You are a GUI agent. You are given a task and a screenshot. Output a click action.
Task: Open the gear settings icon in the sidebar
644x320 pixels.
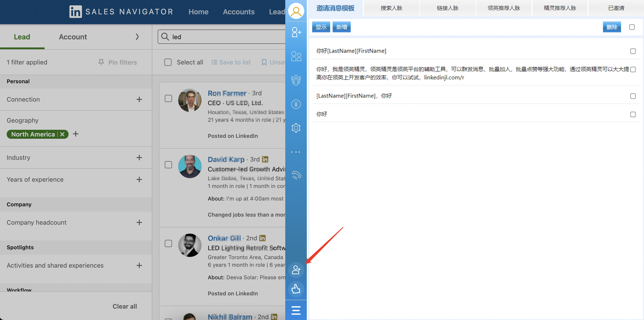[x=296, y=128]
